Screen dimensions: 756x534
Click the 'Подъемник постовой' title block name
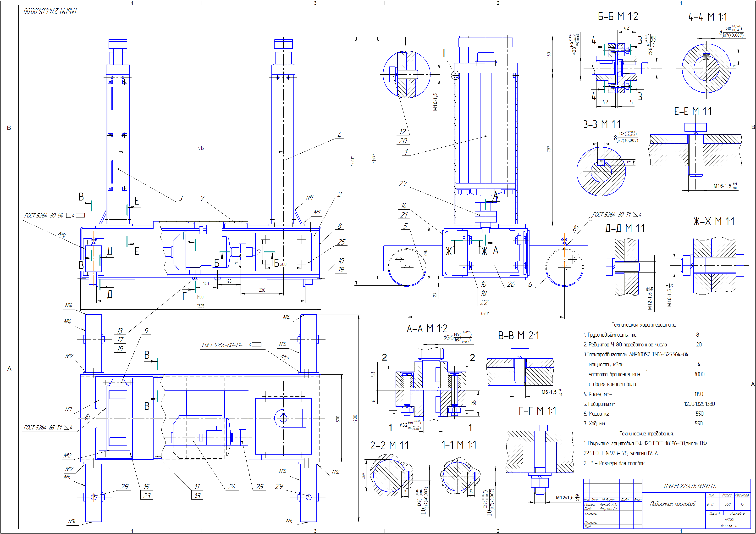[672, 504]
